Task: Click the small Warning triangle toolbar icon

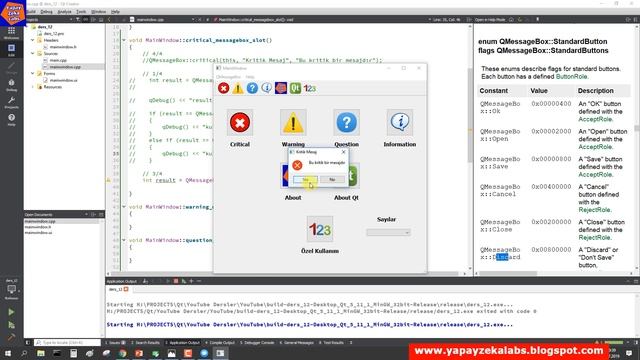Action: [x=238, y=88]
